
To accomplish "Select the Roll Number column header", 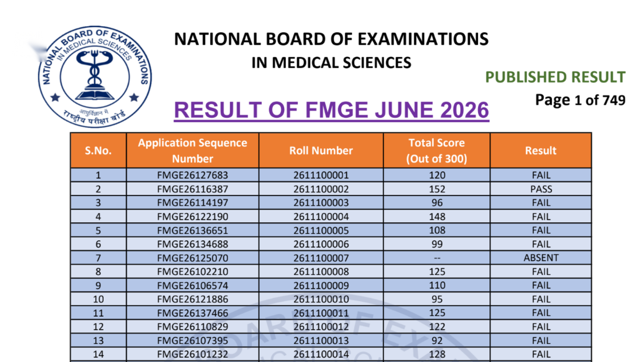I will 321,150.
